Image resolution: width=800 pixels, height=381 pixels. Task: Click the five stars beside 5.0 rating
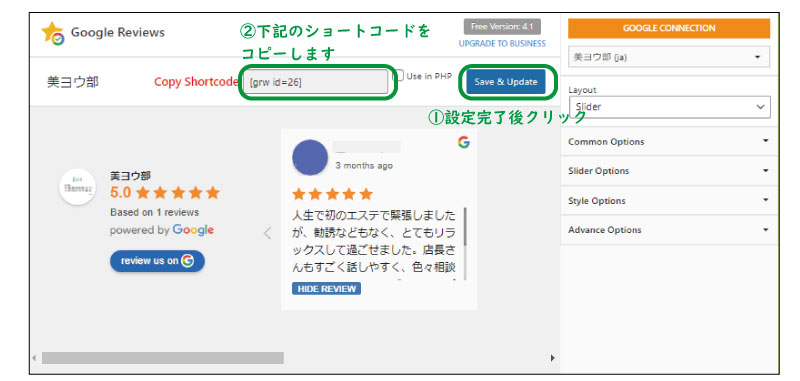(x=178, y=193)
